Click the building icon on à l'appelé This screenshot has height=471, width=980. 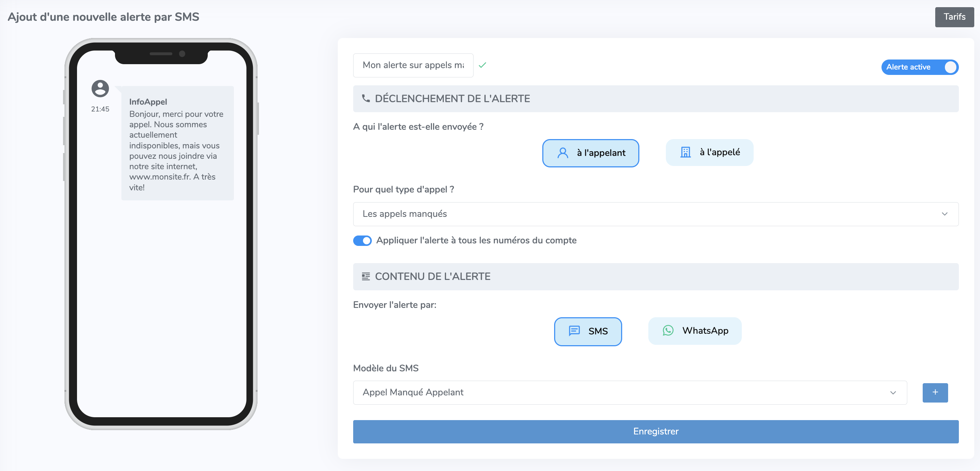[x=685, y=152]
